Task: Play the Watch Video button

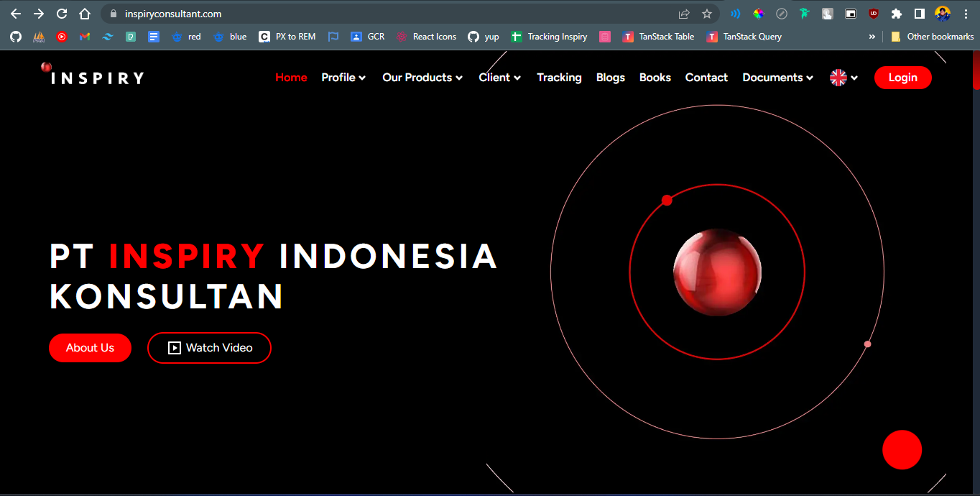Action: coord(209,348)
